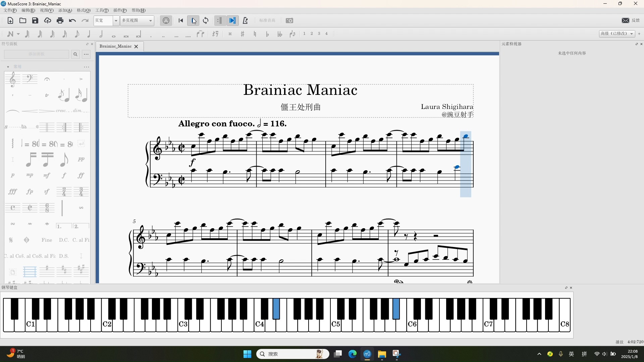Toggle loop playback
The image size is (644, 362).
(206, 21)
